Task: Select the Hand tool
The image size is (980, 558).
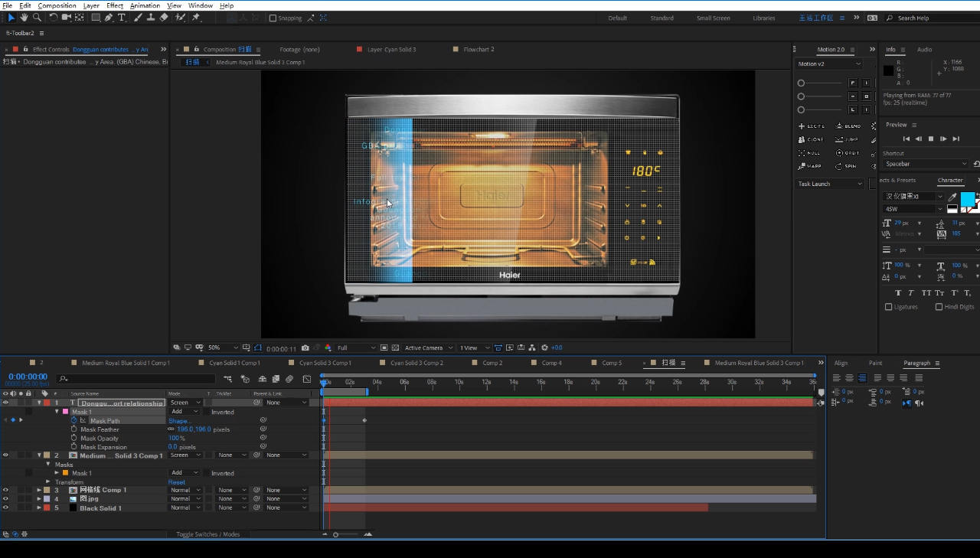Action: (x=24, y=18)
